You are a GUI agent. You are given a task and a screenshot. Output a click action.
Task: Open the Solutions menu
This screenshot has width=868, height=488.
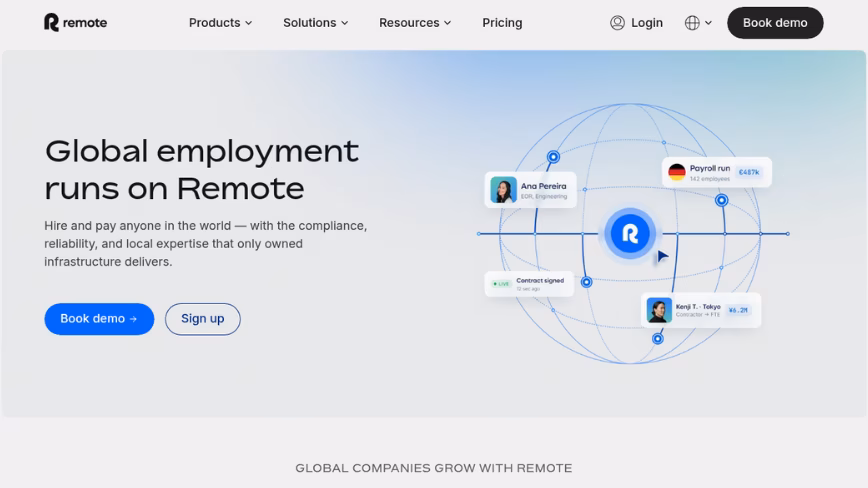click(x=316, y=23)
